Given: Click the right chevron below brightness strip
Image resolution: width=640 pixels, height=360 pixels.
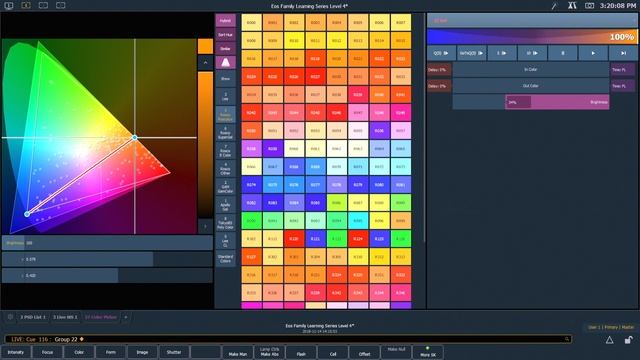Looking at the screenshot, I should coord(205,226).
